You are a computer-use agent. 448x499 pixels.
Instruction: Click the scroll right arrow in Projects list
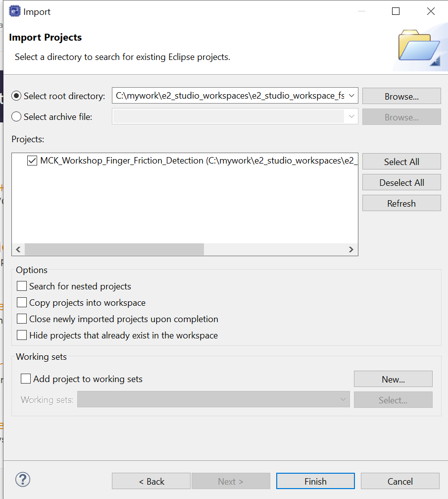(351, 249)
